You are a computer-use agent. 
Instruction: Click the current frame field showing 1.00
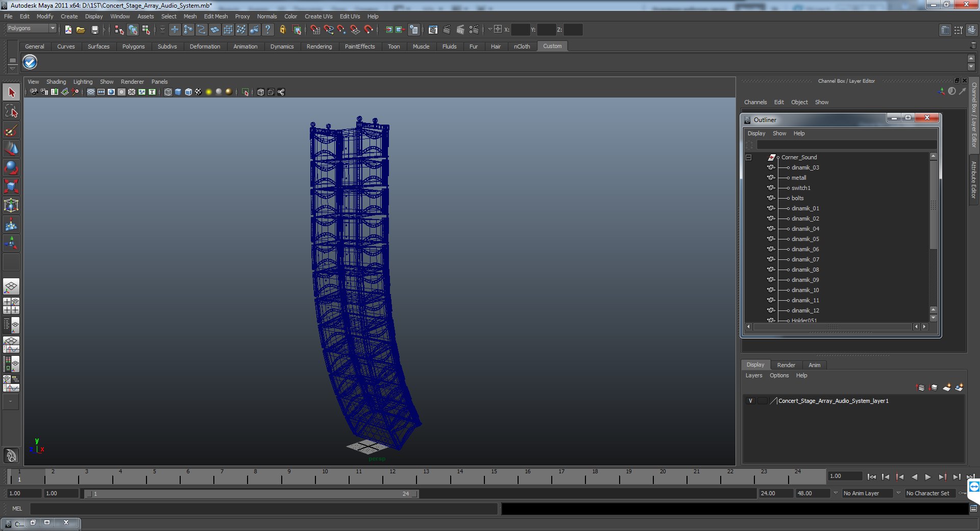pos(845,476)
